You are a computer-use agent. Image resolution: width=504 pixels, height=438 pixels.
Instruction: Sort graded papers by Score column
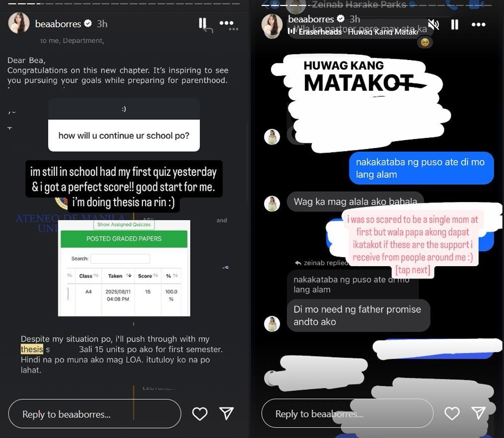click(x=147, y=276)
